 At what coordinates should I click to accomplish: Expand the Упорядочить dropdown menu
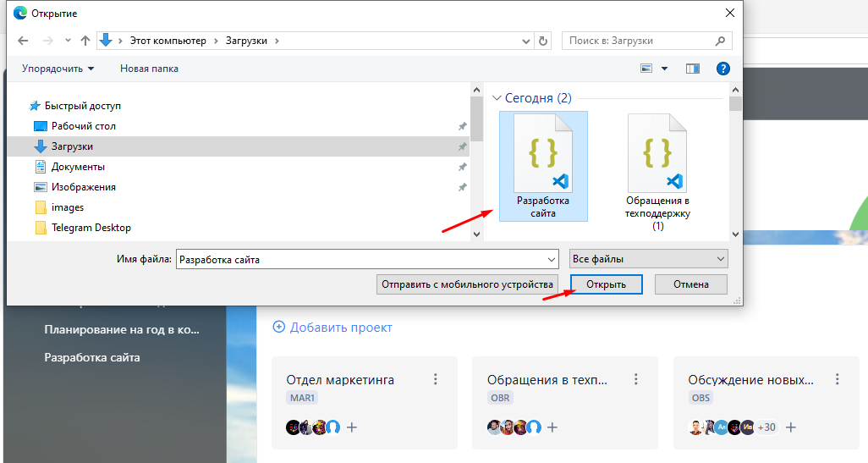pos(58,69)
